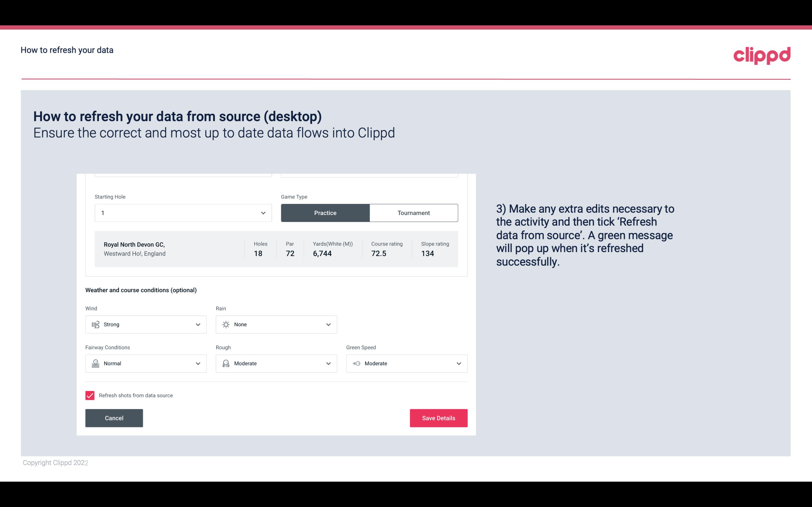Click the fairway conditions icon

coord(95,363)
